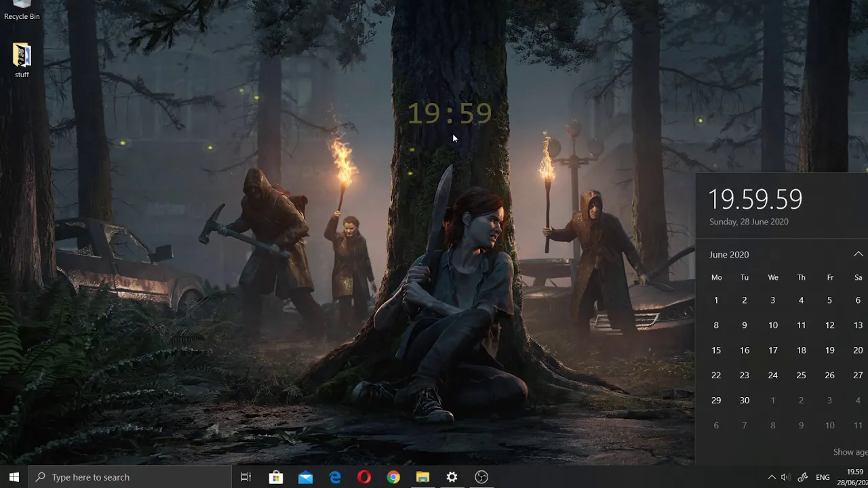Image resolution: width=868 pixels, height=488 pixels.
Task: Select June 8 in the calendar
Action: click(716, 325)
